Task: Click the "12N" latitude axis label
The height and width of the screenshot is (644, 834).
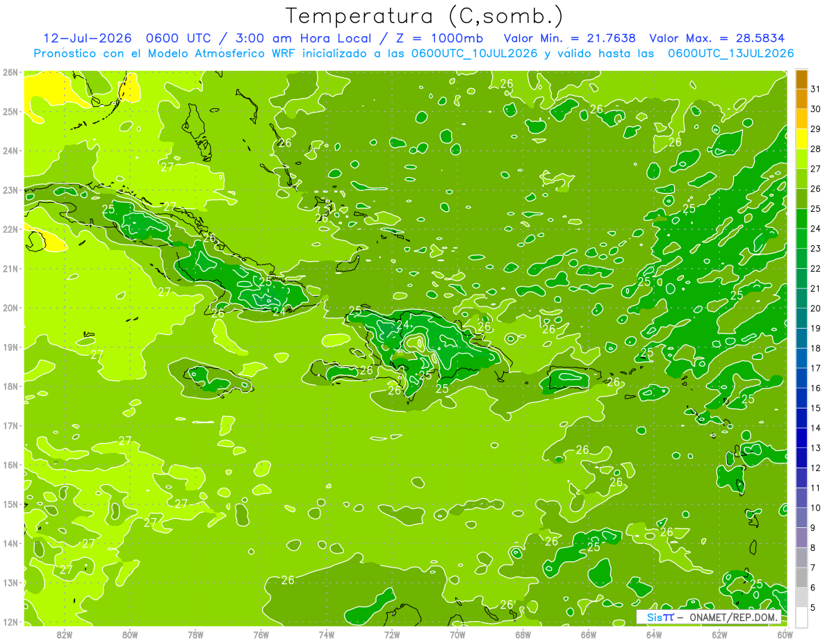Action: pos(10,622)
